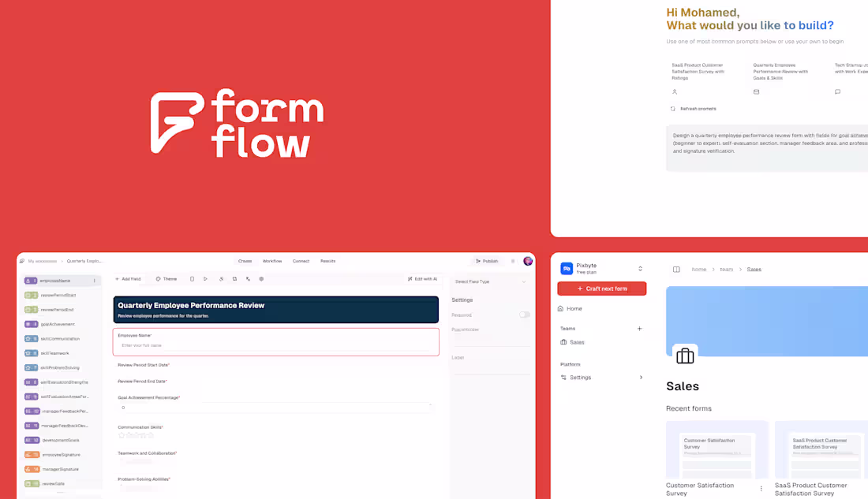Click the Craft next form button

coord(602,288)
